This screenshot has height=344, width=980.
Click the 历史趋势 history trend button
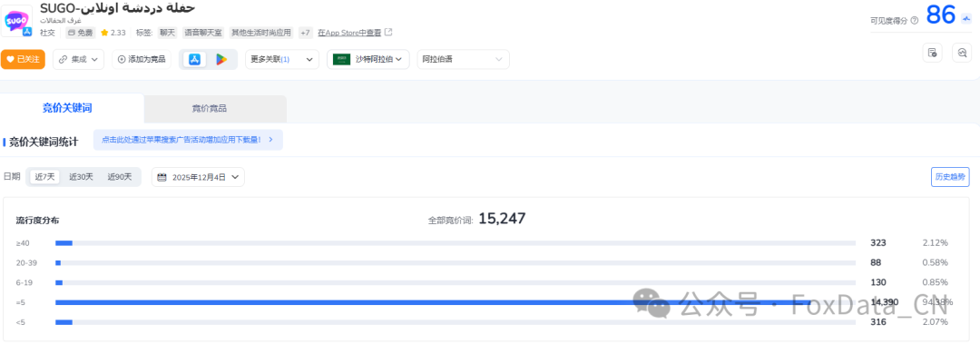(950, 177)
